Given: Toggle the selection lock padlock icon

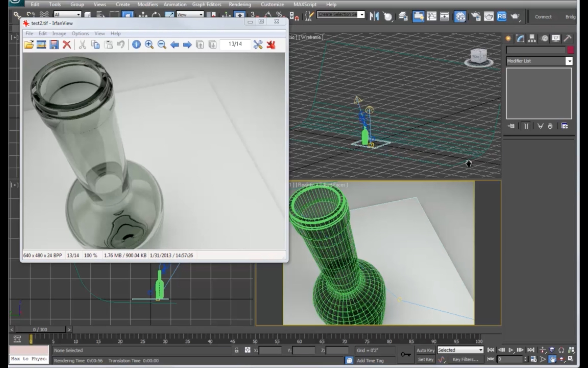Looking at the screenshot, I should (236, 350).
